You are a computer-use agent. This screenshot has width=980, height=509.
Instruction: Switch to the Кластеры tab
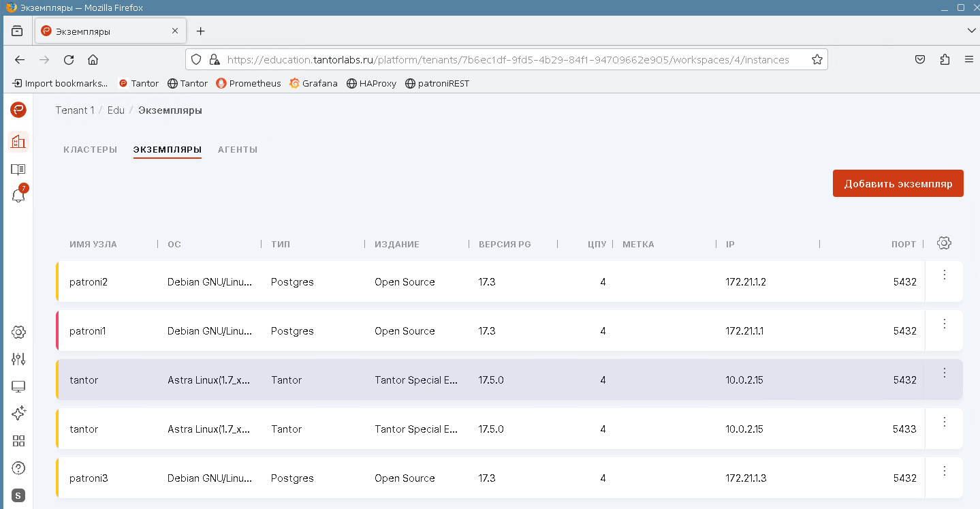[x=90, y=150]
